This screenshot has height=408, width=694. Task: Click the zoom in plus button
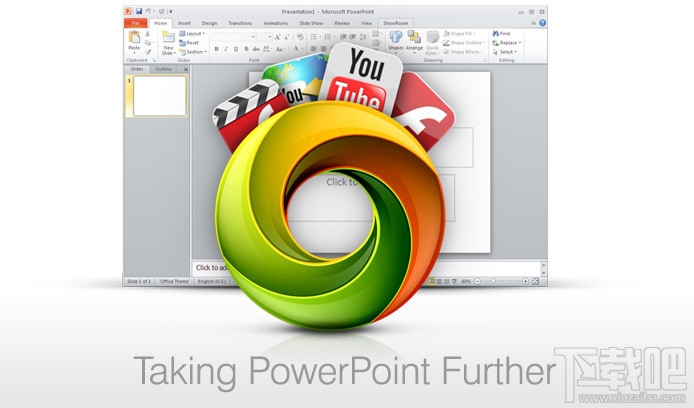click(525, 281)
